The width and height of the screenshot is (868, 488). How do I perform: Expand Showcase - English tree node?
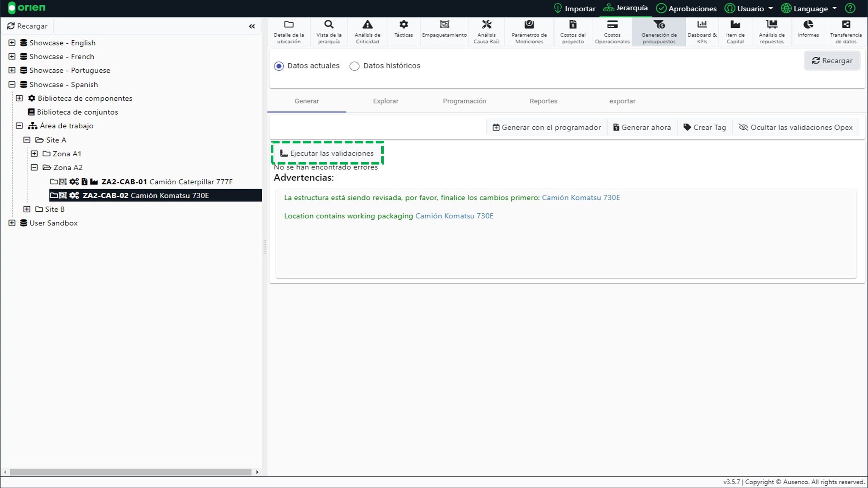pyautogui.click(x=12, y=43)
